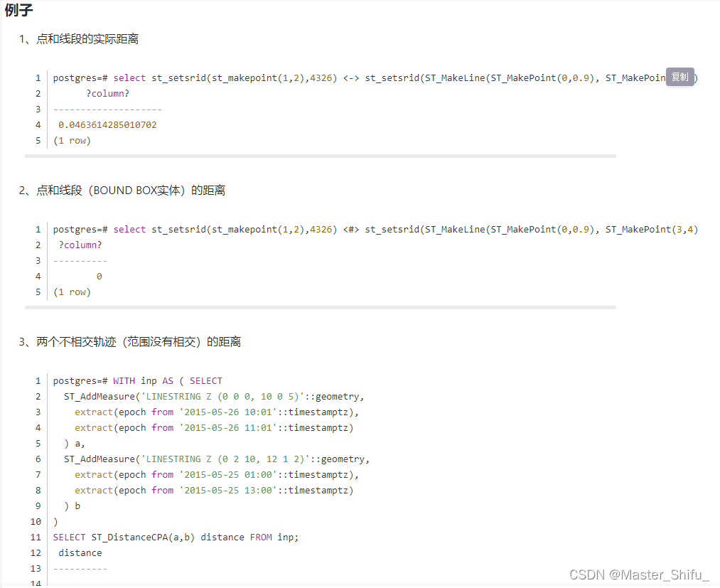Screen dimensions: 720x588
Task: Click 'select' keyword in first code block
Action: (x=129, y=78)
